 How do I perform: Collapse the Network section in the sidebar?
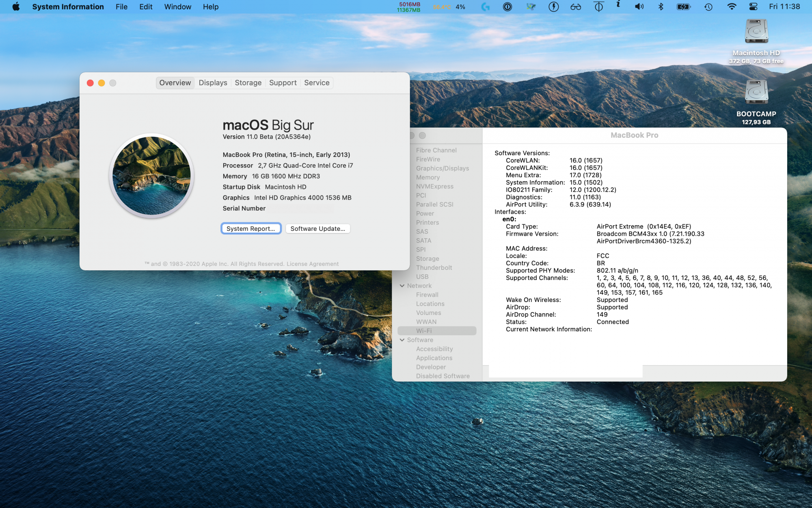pyautogui.click(x=402, y=286)
